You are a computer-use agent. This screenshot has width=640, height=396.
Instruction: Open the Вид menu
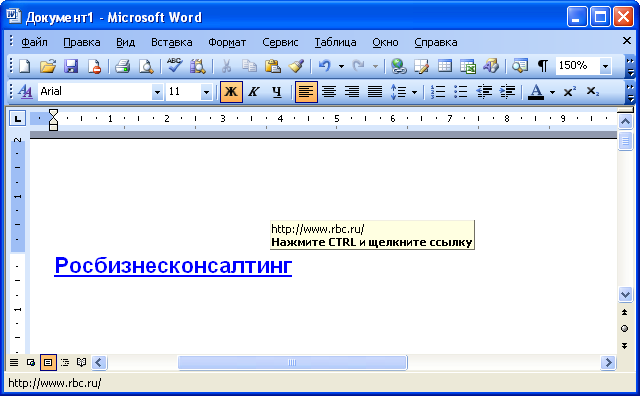[x=125, y=42]
